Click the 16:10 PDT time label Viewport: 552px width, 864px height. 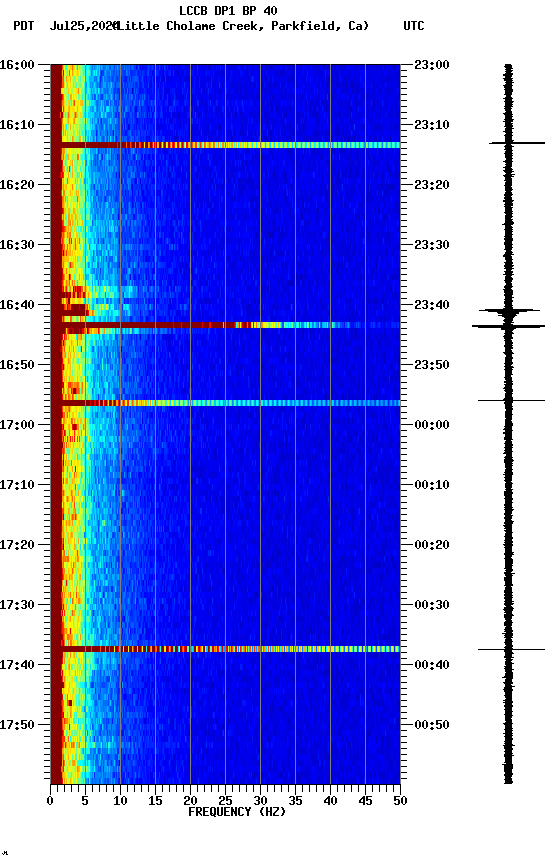click(17, 125)
